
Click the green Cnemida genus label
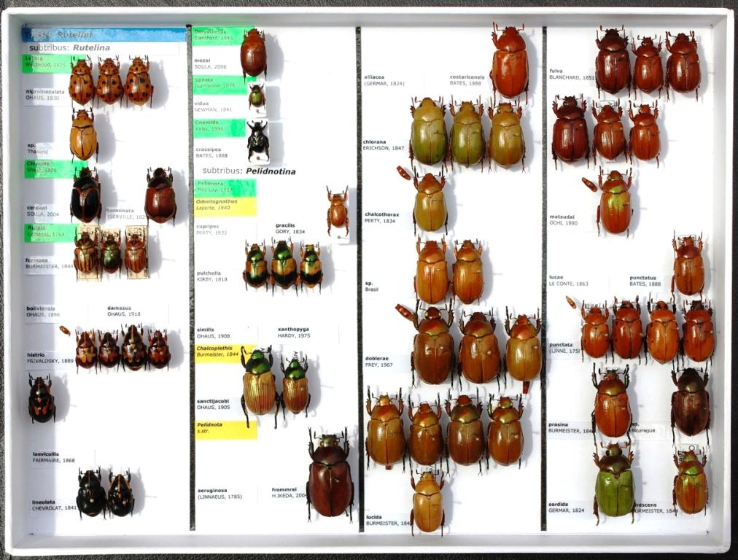(x=219, y=128)
